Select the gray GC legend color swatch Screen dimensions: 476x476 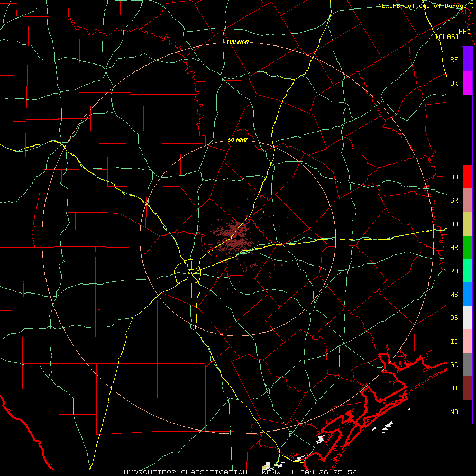tap(467, 364)
